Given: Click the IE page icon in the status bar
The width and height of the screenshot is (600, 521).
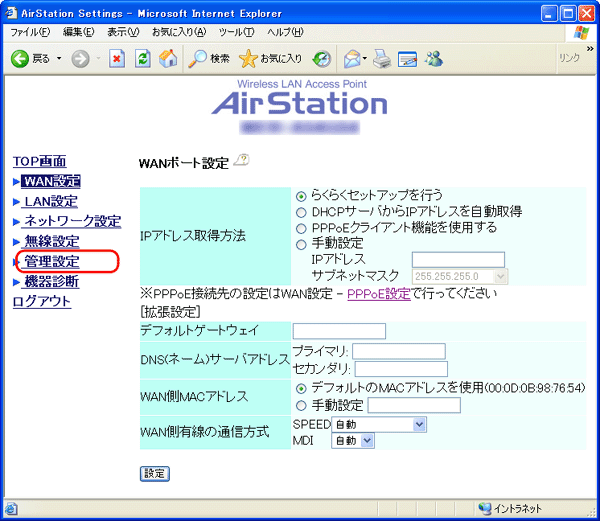Looking at the screenshot, I should tap(11, 508).
